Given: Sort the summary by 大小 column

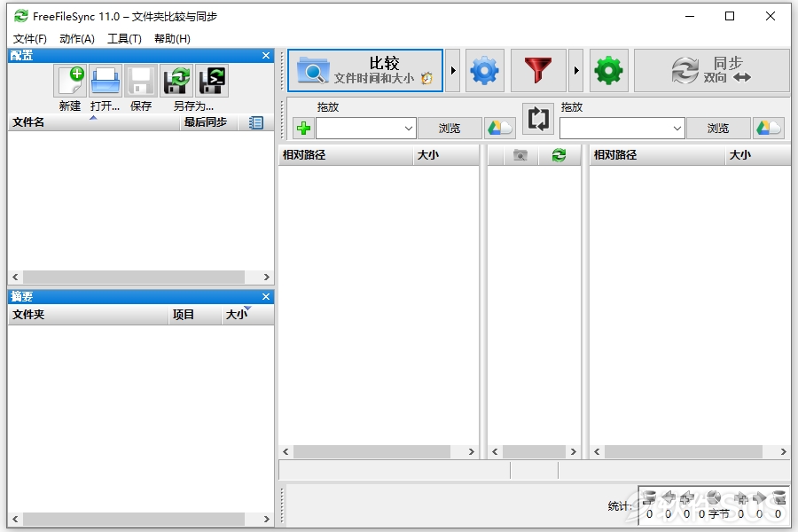Looking at the screenshot, I should point(248,315).
